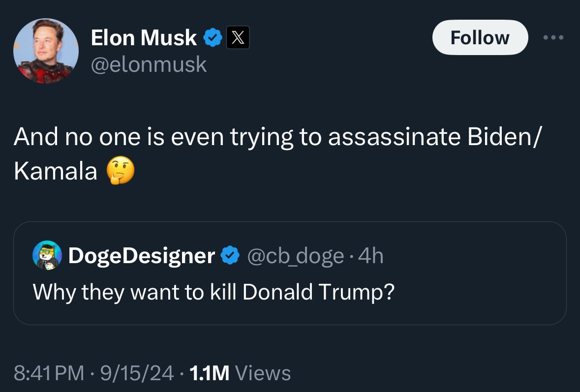Image resolution: width=580 pixels, height=392 pixels.
Task: Click the word Views in the footer
Action: [263, 373]
